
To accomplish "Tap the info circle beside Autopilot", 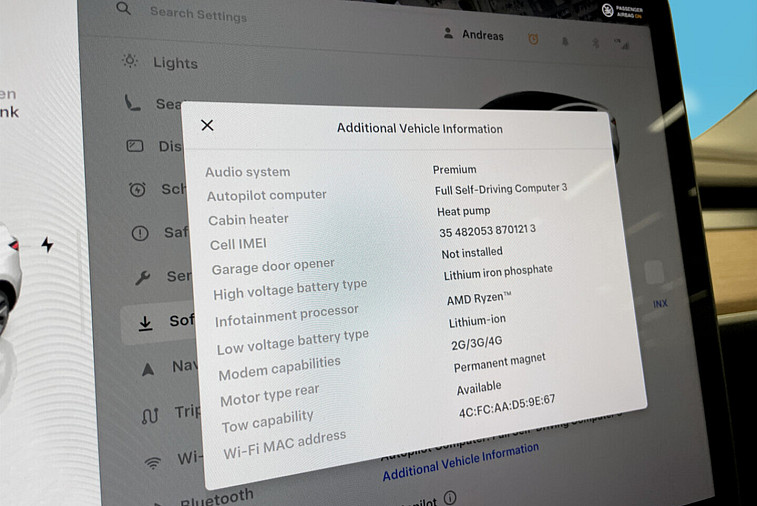I will coord(449,498).
